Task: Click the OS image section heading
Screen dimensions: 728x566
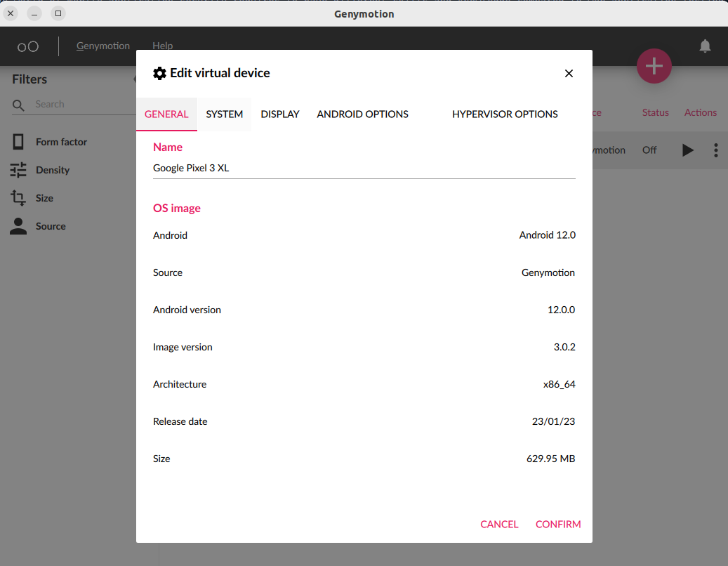Action: click(177, 208)
